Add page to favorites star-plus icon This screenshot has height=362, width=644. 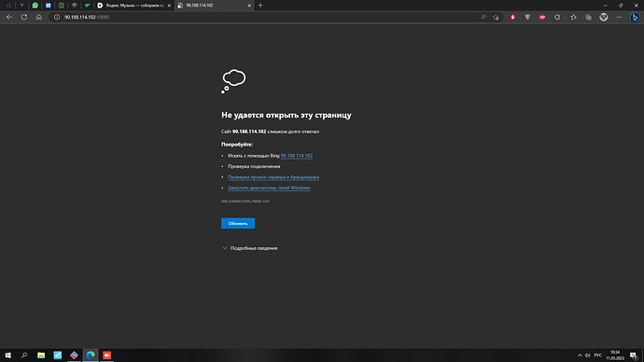coord(497,17)
